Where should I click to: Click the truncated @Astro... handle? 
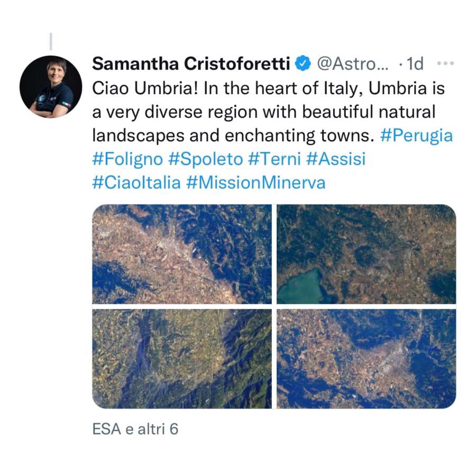pos(352,64)
